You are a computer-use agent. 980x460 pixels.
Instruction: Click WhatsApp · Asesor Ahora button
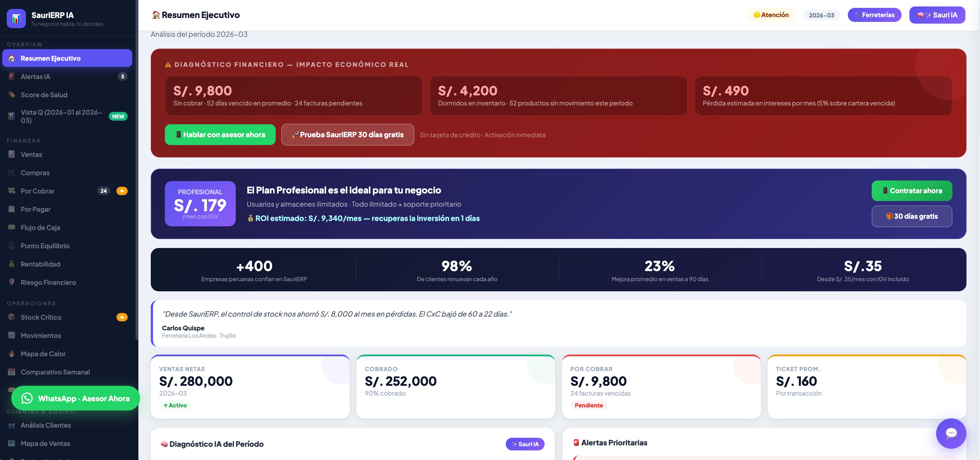[x=76, y=398]
